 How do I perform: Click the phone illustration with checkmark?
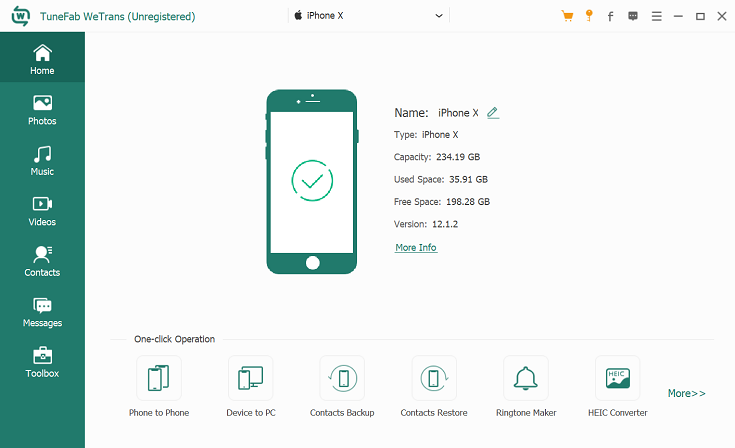312,182
